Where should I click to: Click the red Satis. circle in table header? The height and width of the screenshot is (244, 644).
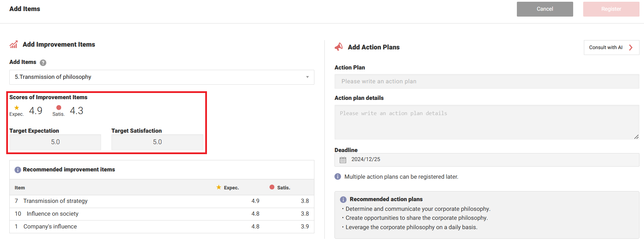click(272, 187)
